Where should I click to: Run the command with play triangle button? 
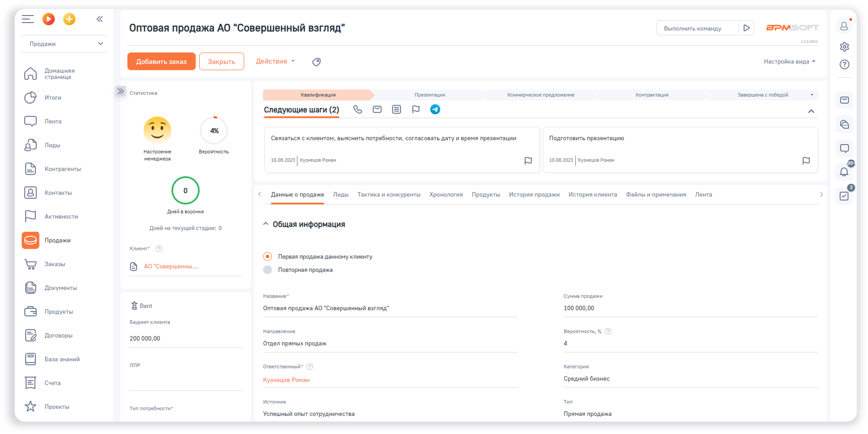(746, 28)
